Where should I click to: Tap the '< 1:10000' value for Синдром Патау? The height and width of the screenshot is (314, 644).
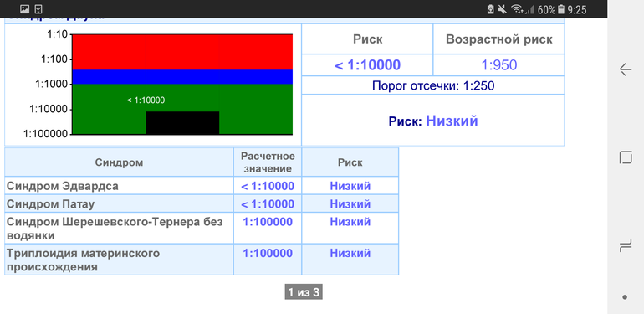pos(268,203)
